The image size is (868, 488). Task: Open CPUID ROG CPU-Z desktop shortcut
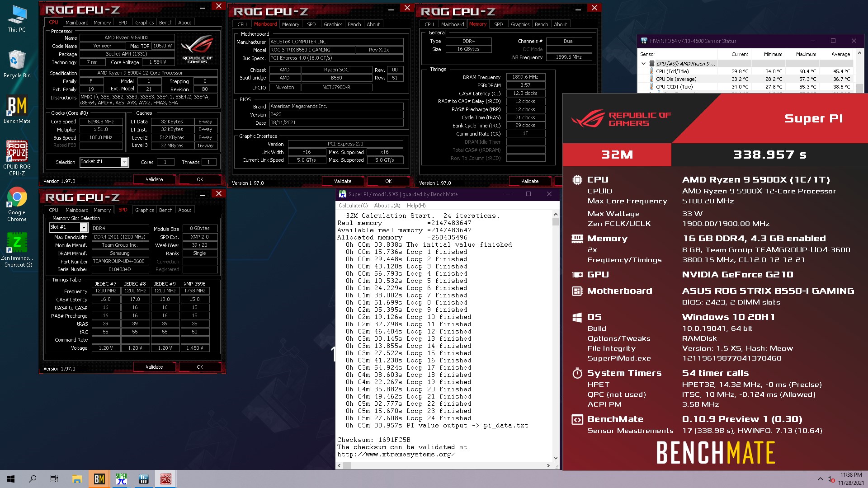click(17, 158)
